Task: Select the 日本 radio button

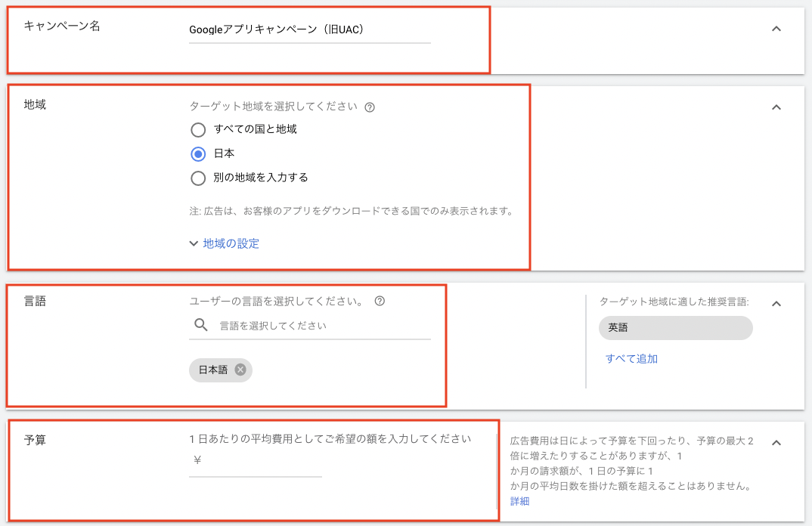Action: 198,153
